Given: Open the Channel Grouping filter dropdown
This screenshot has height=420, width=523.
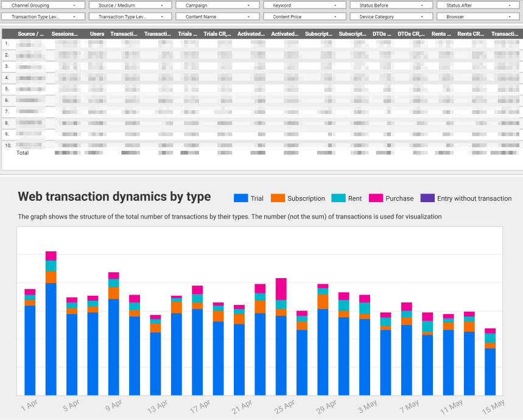Looking at the screenshot, I should (x=43, y=5).
